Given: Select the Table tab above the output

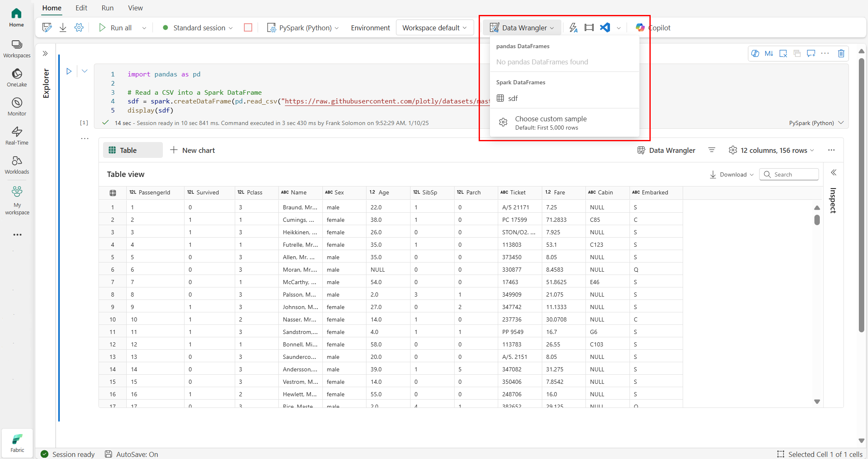Looking at the screenshot, I should pyautogui.click(x=133, y=150).
